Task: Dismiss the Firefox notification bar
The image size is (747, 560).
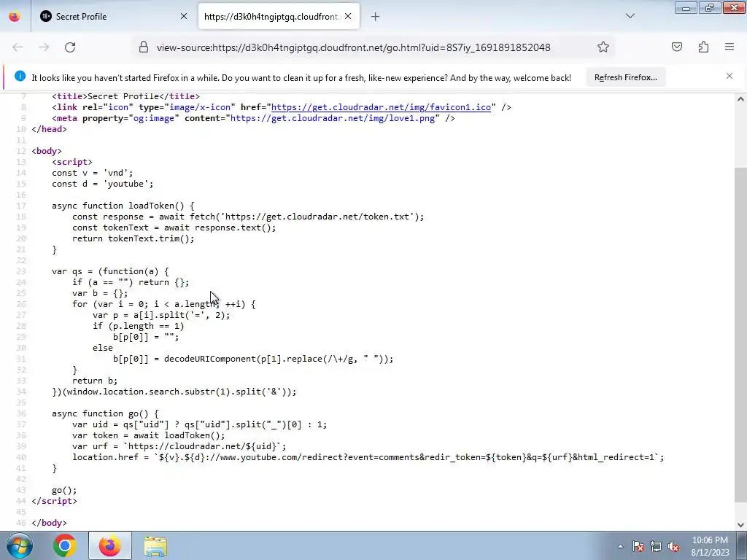Action: tap(729, 76)
